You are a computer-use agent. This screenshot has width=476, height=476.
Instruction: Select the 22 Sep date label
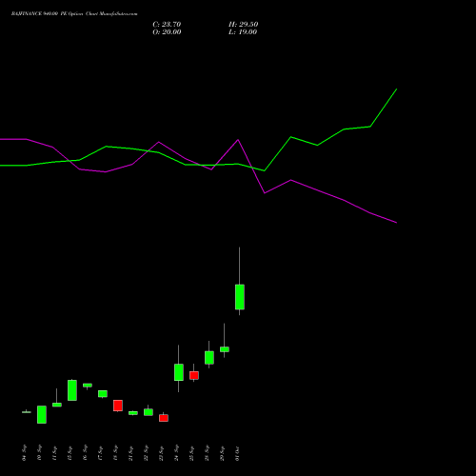(146, 453)
